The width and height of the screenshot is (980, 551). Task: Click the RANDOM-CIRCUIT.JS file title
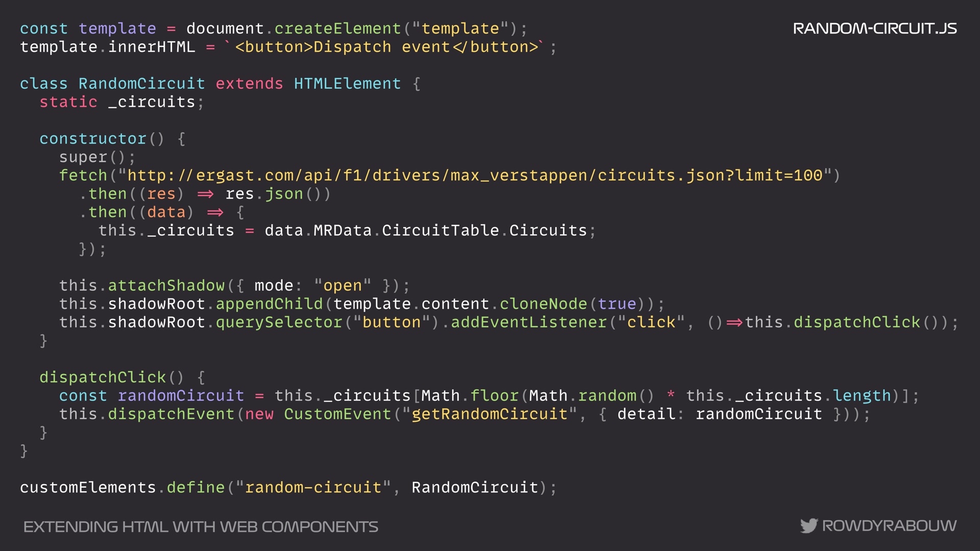[x=875, y=29]
